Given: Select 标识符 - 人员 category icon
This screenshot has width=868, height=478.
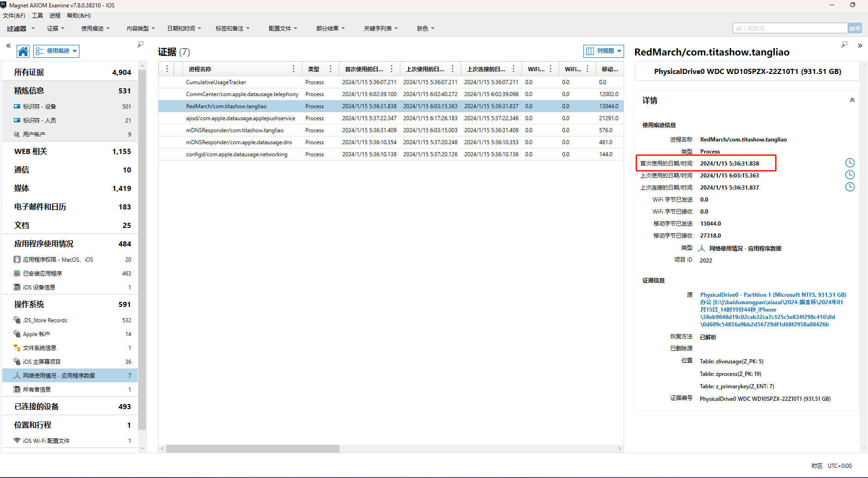Looking at the screenshot, I should coord(17,120).
